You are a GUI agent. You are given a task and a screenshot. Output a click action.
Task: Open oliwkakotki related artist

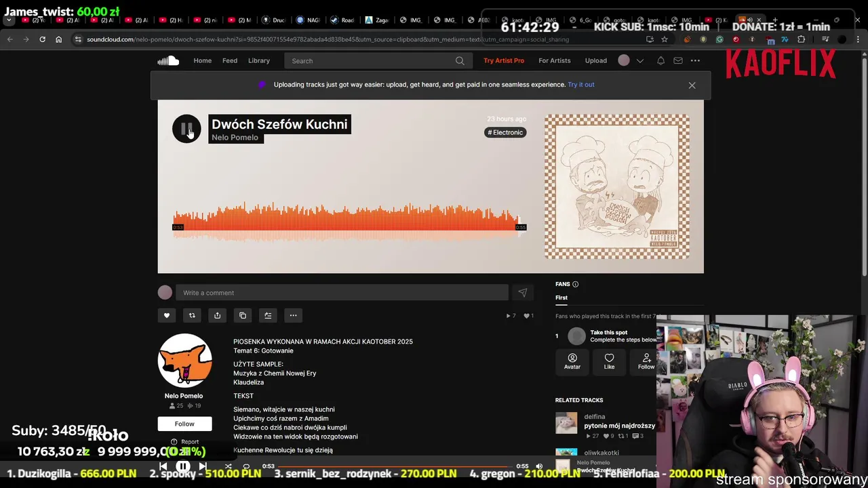pos(601,453)
